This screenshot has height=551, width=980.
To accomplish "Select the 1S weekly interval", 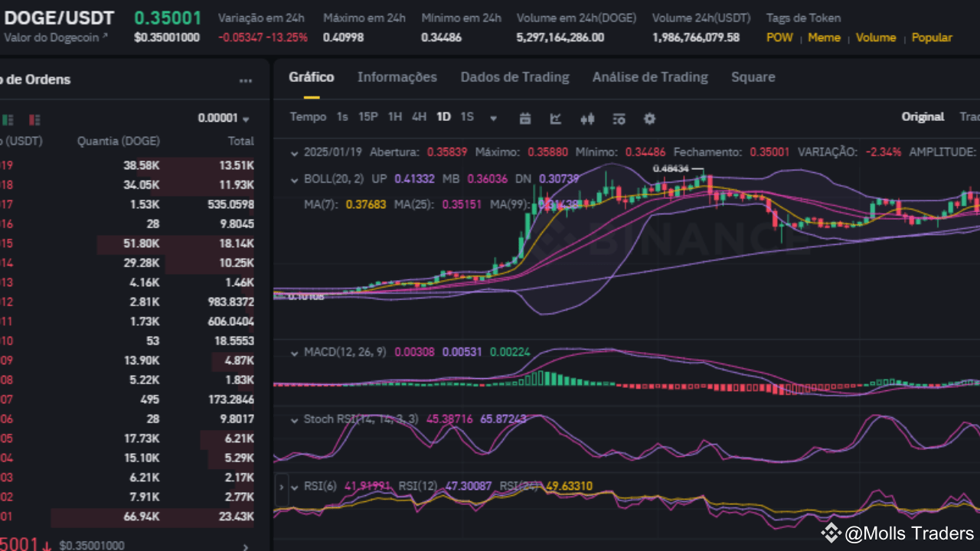I will point(467,117).
